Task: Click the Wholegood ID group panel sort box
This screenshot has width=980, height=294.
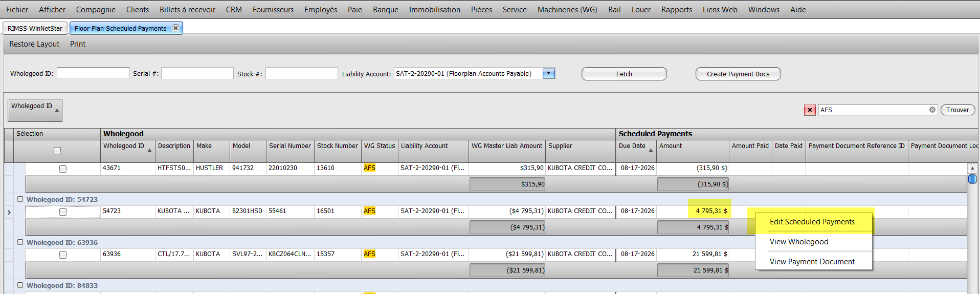Action: point(35,110)
